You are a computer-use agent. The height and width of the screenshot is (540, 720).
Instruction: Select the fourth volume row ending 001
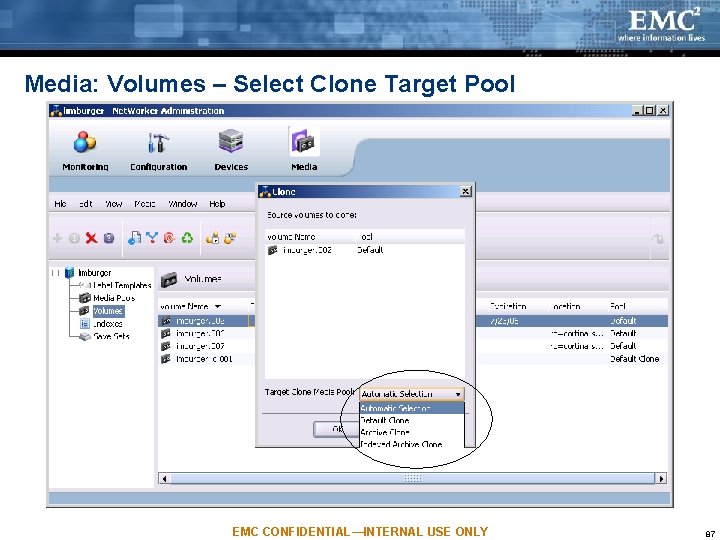coord(413,359)
